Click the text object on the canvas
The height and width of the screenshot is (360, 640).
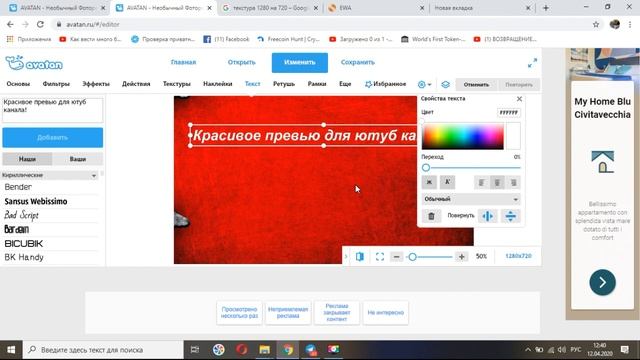point(304,135)
